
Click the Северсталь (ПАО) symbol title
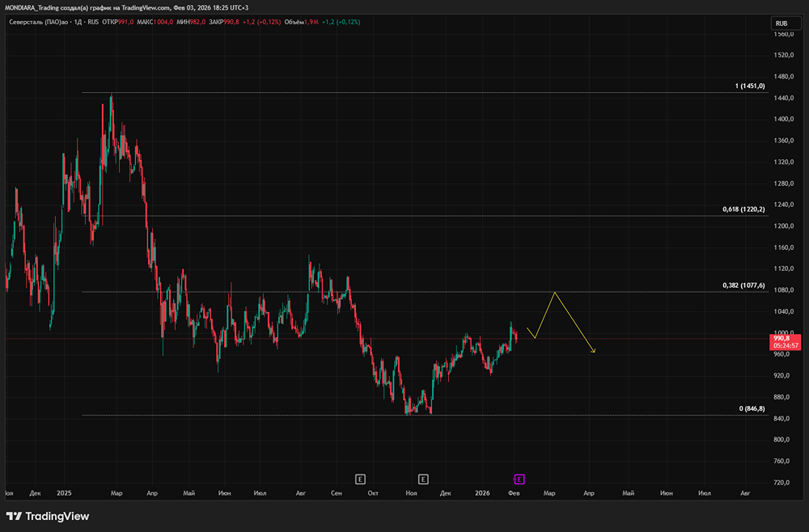pyautogui.click(x=35, y=22)
